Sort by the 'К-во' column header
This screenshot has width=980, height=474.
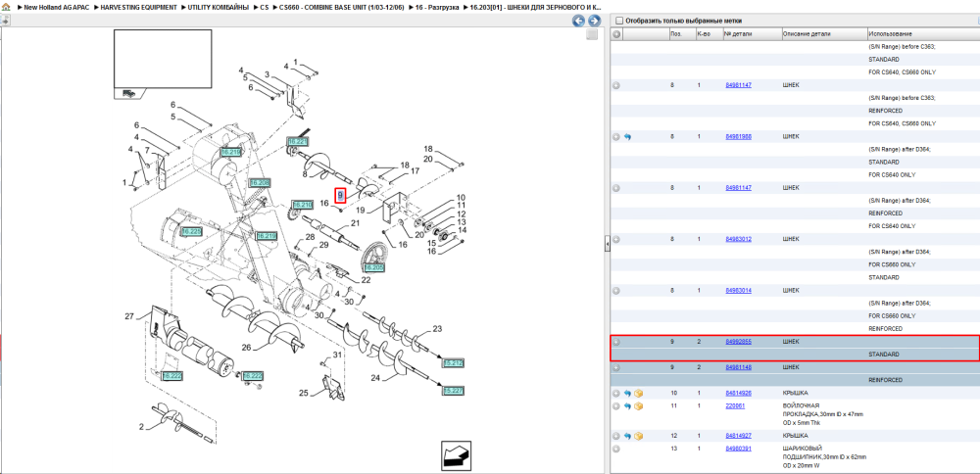pos(709,33)
